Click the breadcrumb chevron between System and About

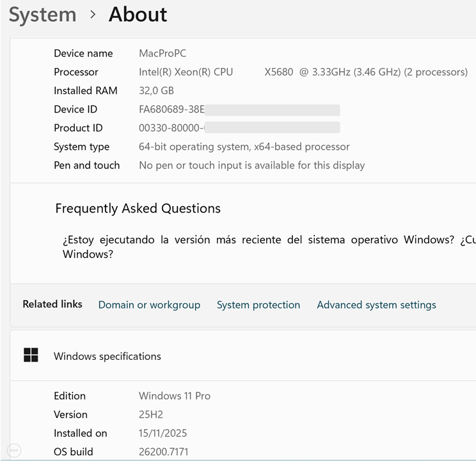click(x=93, y=15)
